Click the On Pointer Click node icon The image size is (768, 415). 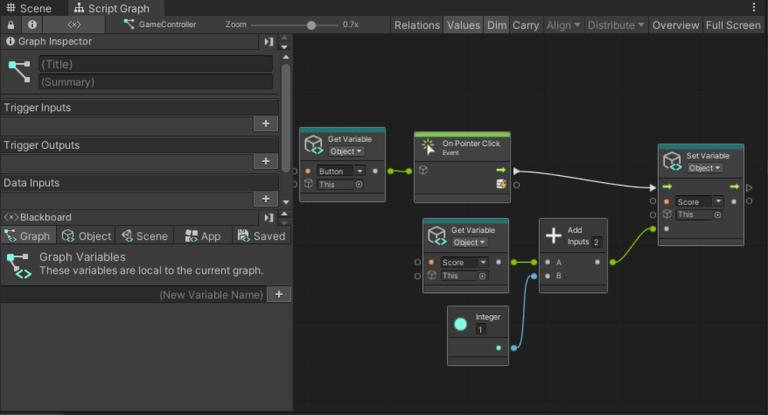pos(429,147)
